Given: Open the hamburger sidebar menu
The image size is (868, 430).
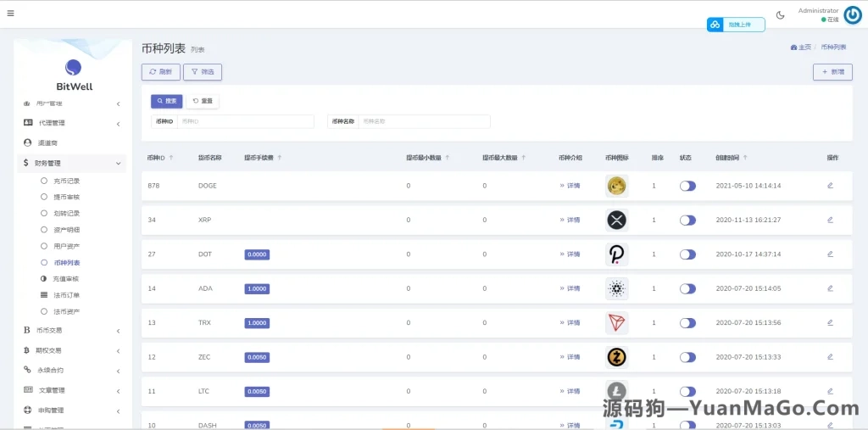Looking at the screenshot, I should pyautogui.click(x=10, y=14).
